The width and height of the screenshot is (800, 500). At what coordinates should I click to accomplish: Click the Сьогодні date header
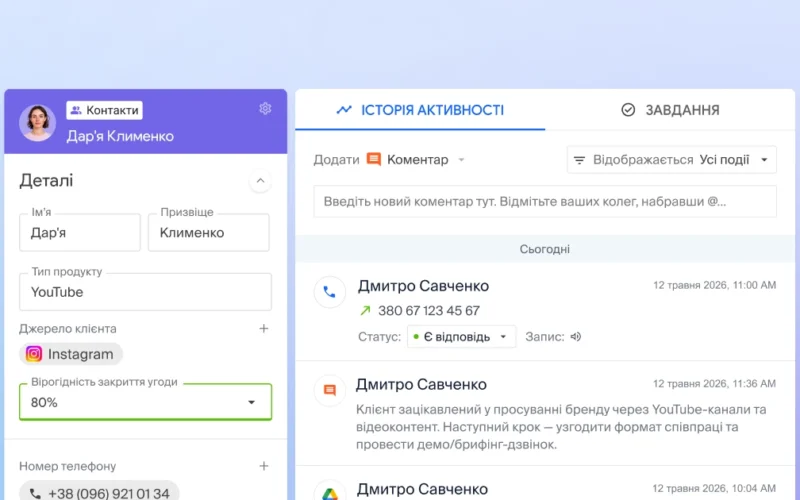(545, 249)
